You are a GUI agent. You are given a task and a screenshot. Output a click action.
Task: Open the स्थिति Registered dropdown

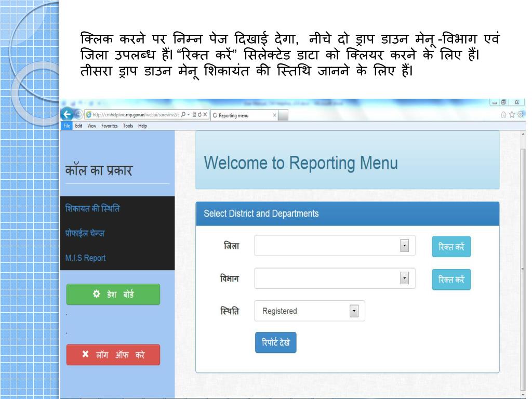tap(310, 311)
